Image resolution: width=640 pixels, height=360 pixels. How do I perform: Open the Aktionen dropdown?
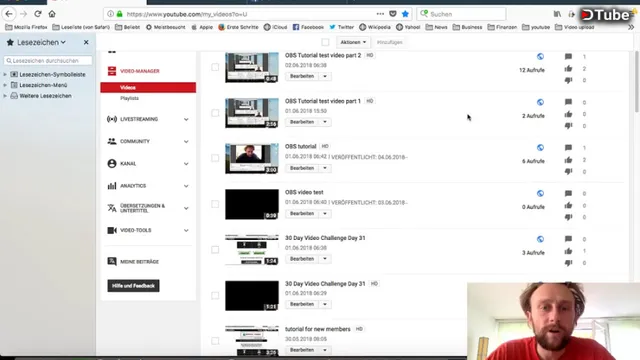pyautogui.click(x=353, y=42)
